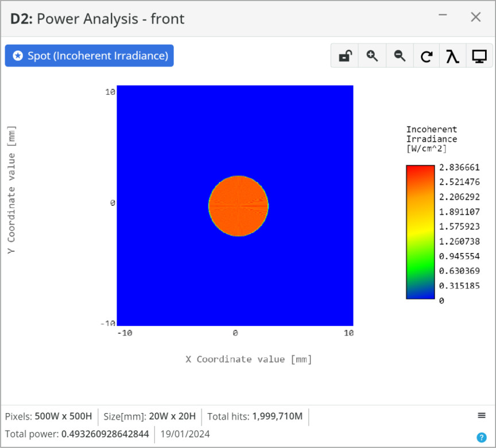The height and width of the screenshot is (448, 496).
Task: Click the unlock padlock icon in toolbar
Action: click(x=345, y=56)
